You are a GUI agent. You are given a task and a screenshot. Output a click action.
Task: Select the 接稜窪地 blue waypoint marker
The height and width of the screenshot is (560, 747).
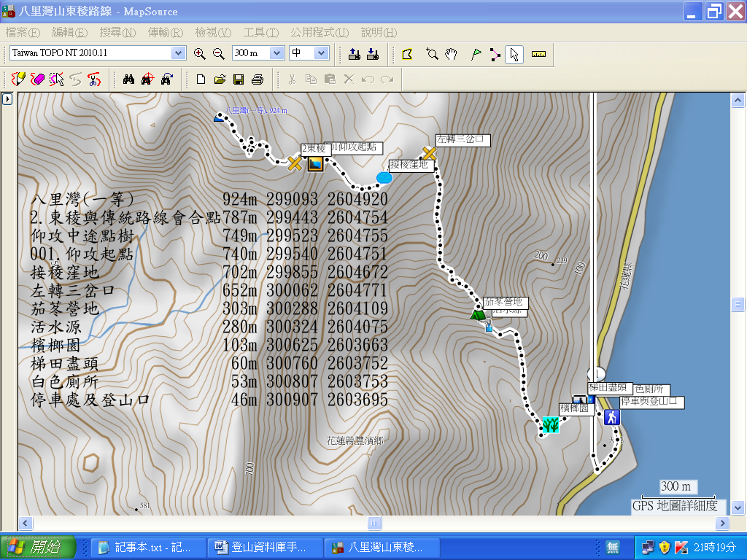pos(384,178)
